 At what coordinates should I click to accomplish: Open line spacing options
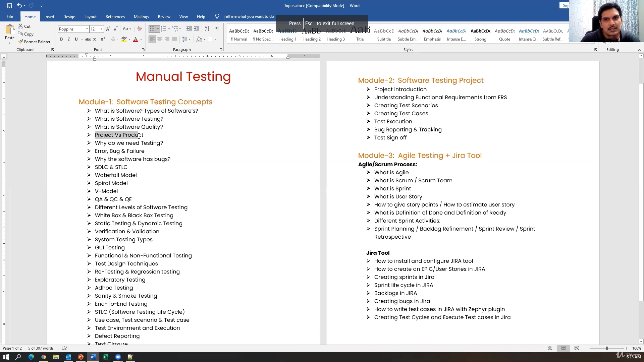tap(186, 40)
